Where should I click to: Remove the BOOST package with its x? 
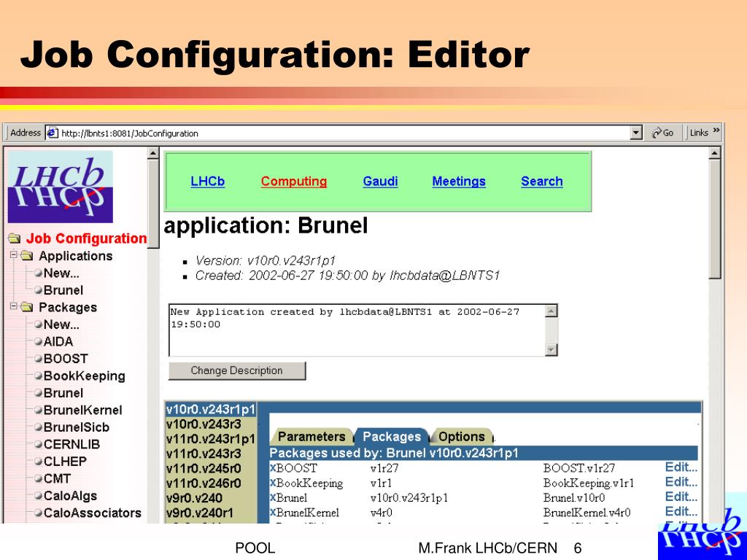[273, 467]
